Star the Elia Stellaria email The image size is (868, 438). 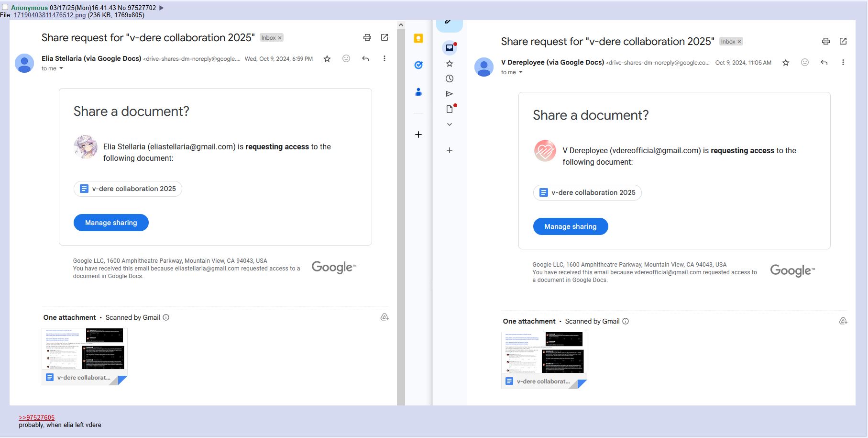point(327,59)
